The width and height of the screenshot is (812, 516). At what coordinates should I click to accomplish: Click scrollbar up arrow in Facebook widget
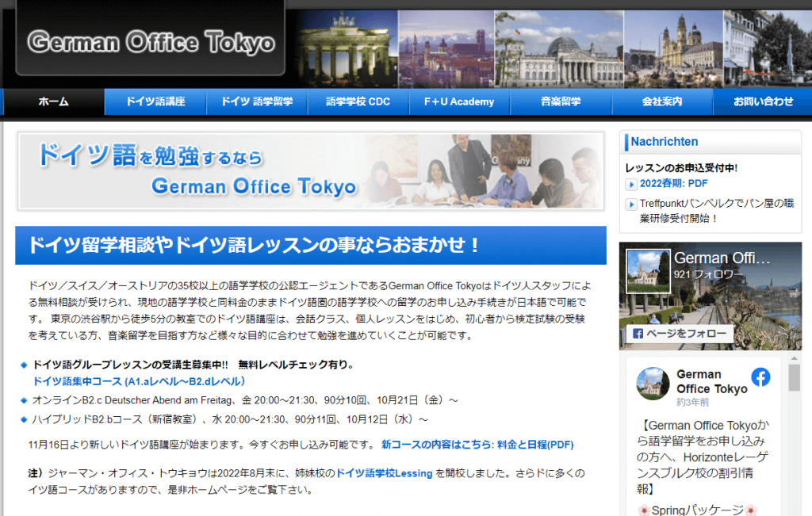794,358
